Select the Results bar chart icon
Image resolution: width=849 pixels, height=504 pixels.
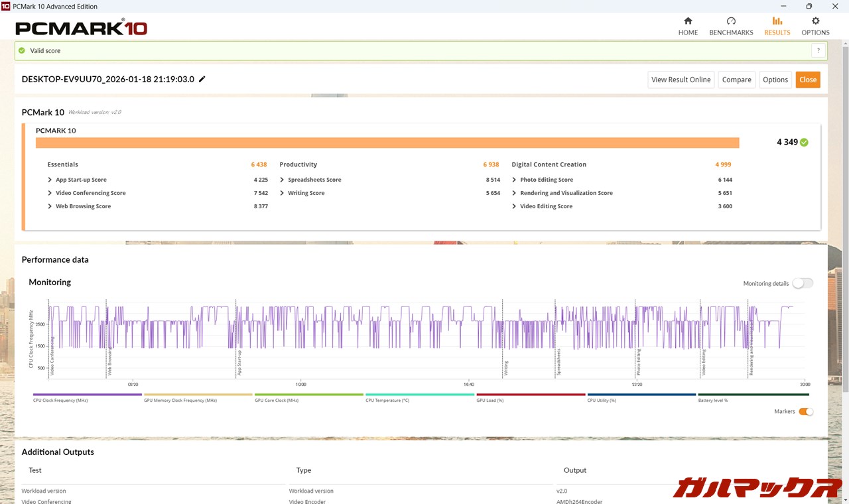(x=777, y=21)
